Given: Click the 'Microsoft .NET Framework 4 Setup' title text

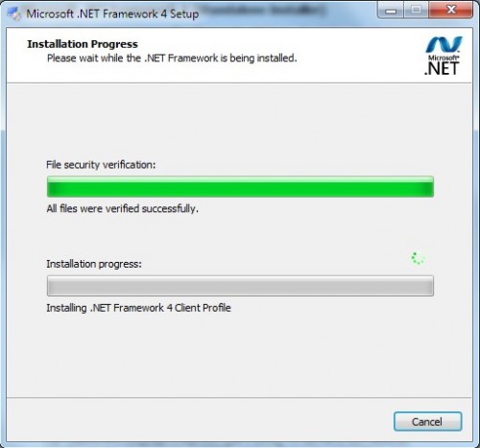Looking at the screenshot, I should coord(112,14).
